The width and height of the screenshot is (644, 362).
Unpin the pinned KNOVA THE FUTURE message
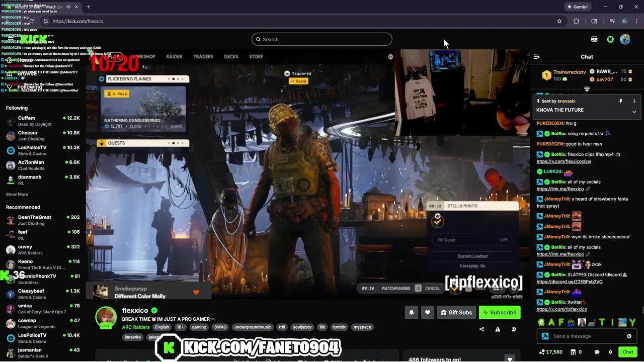pyautogui.click(x=621, y=101)
